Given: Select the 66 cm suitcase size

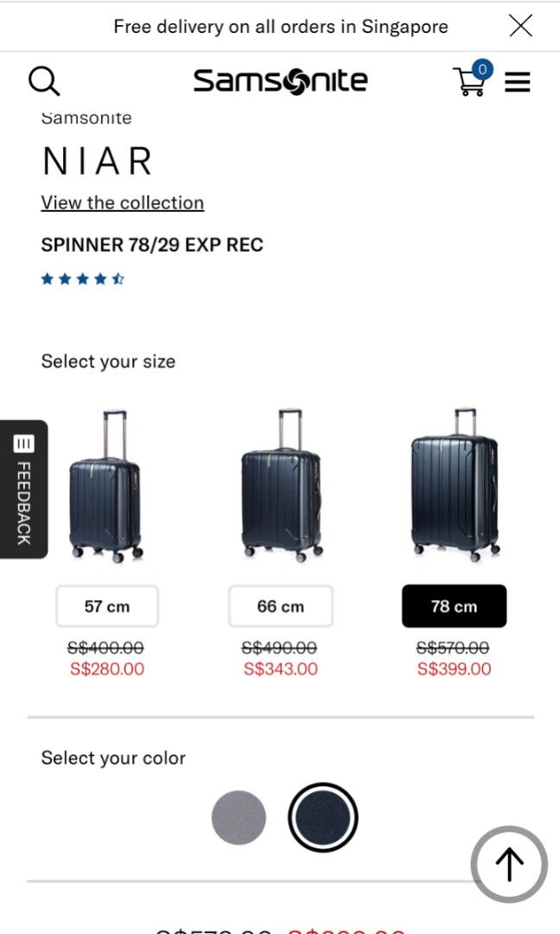Looking at the screenshot, I should [x=280, y=605].
